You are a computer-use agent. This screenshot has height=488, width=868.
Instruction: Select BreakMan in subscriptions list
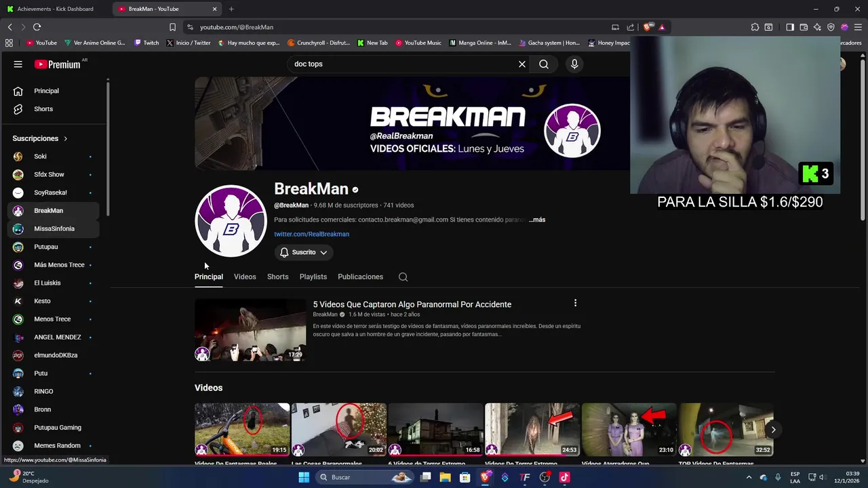[x=53, y=211]
